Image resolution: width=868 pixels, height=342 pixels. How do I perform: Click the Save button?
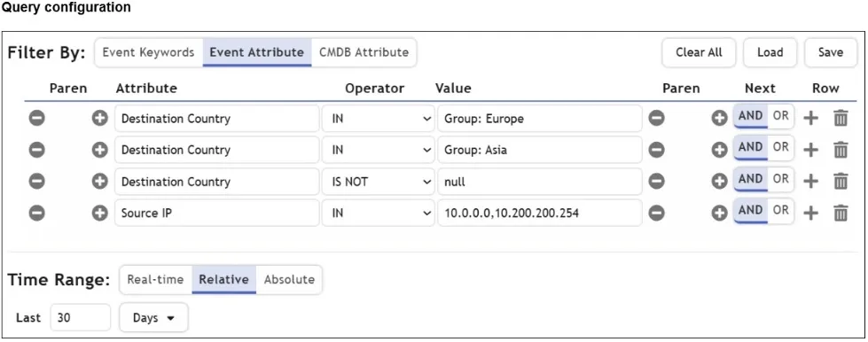831,52
